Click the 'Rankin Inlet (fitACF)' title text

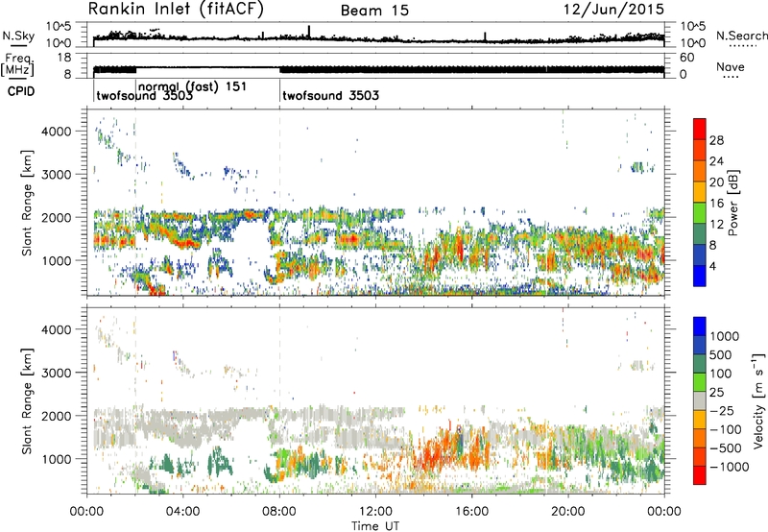[176, 10]
